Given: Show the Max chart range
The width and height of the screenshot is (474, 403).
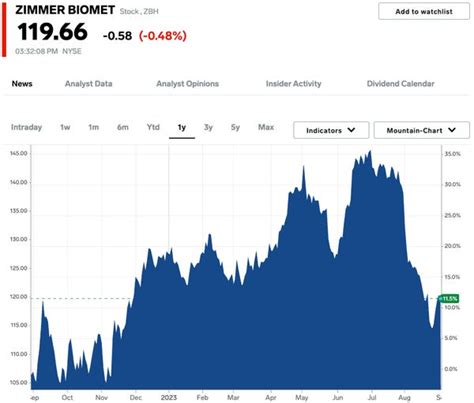Looking at the screenshot, I should pos(266,127).
